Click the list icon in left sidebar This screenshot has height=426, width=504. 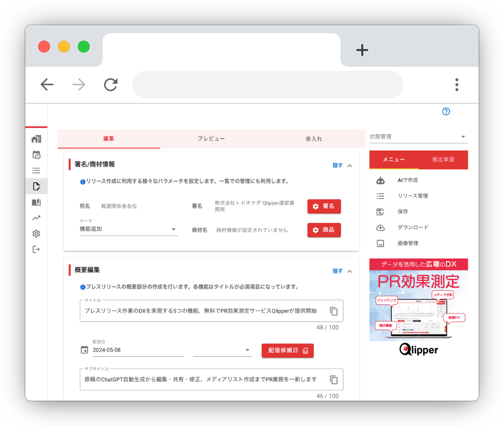(x=36, y=170)
